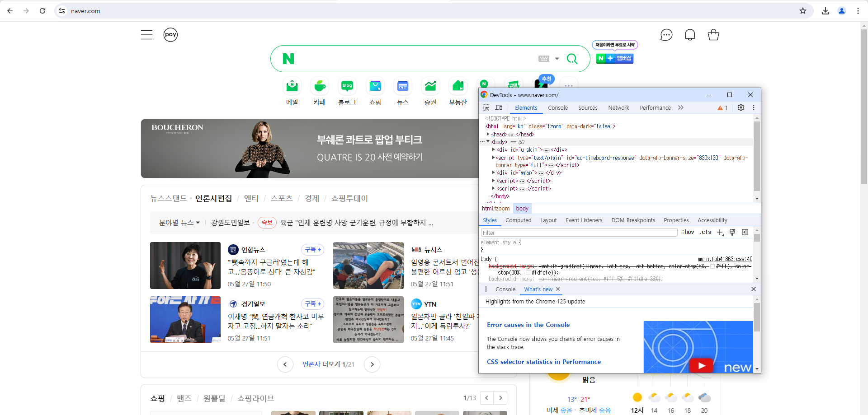868x415 pixels.
Task: Expand the div id=u_skip node
Action: coord(493,149)
